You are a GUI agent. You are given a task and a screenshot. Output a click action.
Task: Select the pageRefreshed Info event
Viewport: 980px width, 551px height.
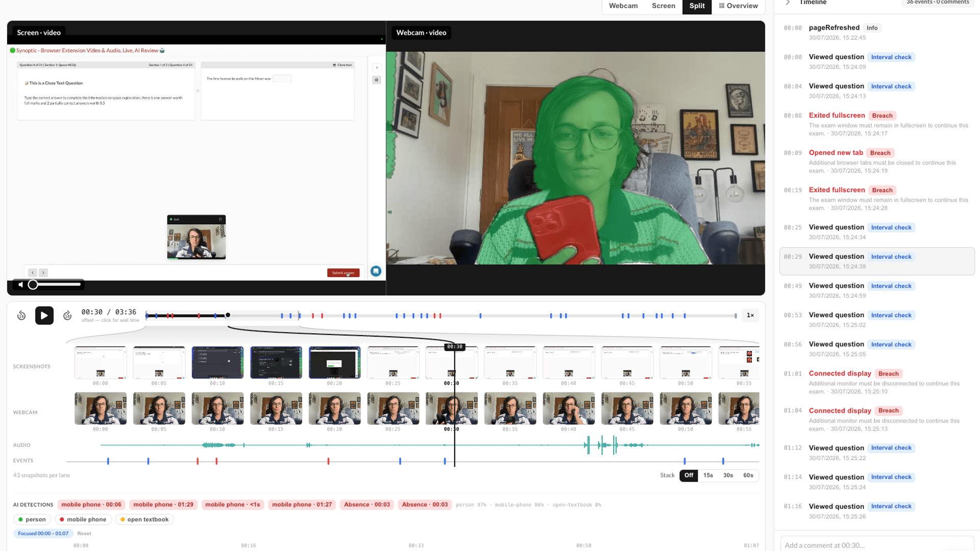point(877,32)
